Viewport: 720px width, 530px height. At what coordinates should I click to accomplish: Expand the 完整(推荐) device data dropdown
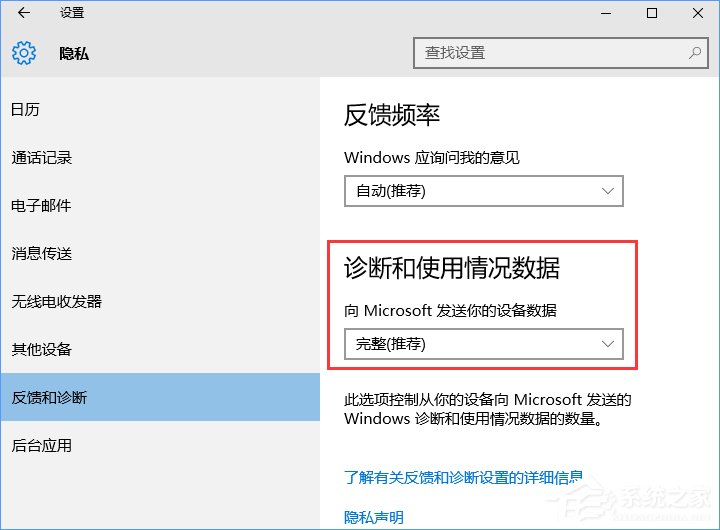[483, 344]
